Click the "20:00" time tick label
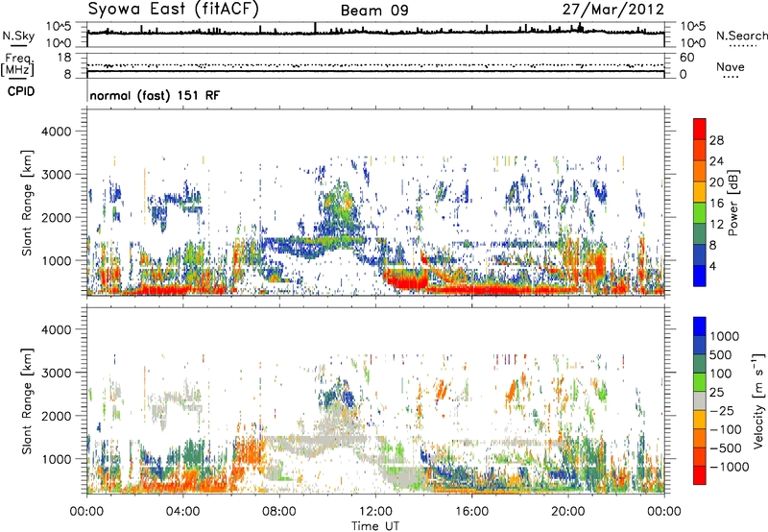This screenshot has width=768, height=532. pos(567,512)
